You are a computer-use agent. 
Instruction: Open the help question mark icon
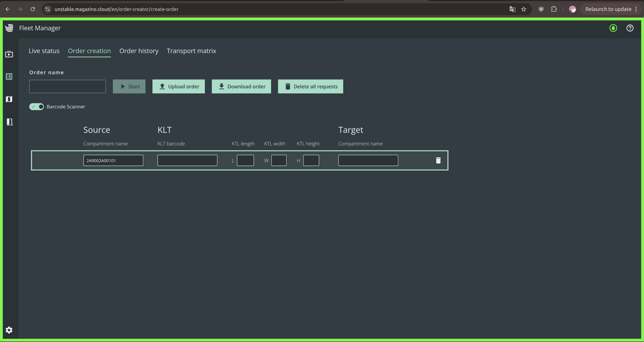tap(630, 28)
